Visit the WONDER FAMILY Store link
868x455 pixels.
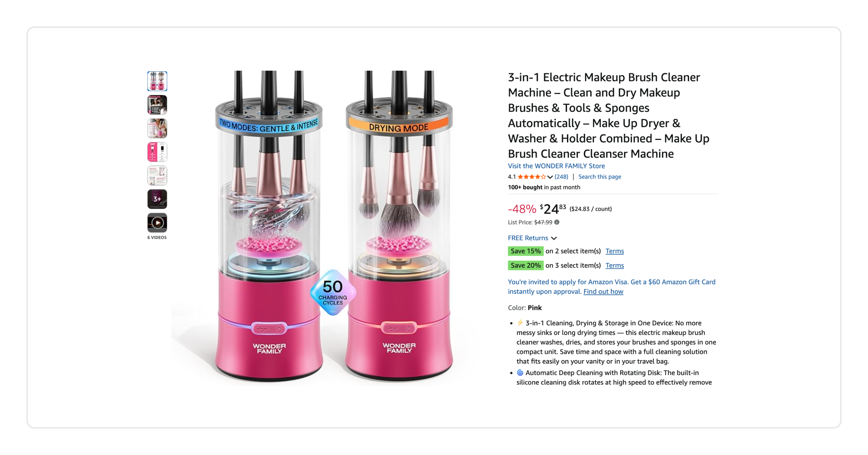coord(556,166)
